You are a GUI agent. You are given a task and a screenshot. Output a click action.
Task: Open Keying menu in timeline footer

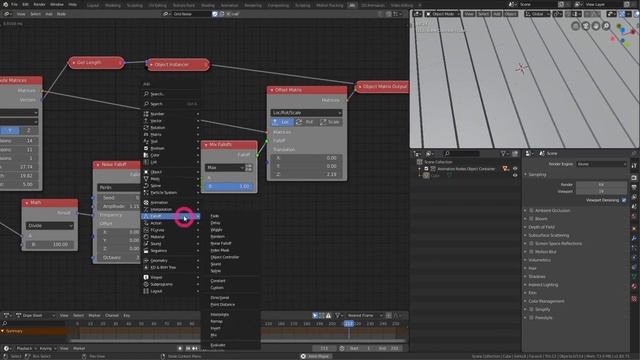(x=47, y=349)
